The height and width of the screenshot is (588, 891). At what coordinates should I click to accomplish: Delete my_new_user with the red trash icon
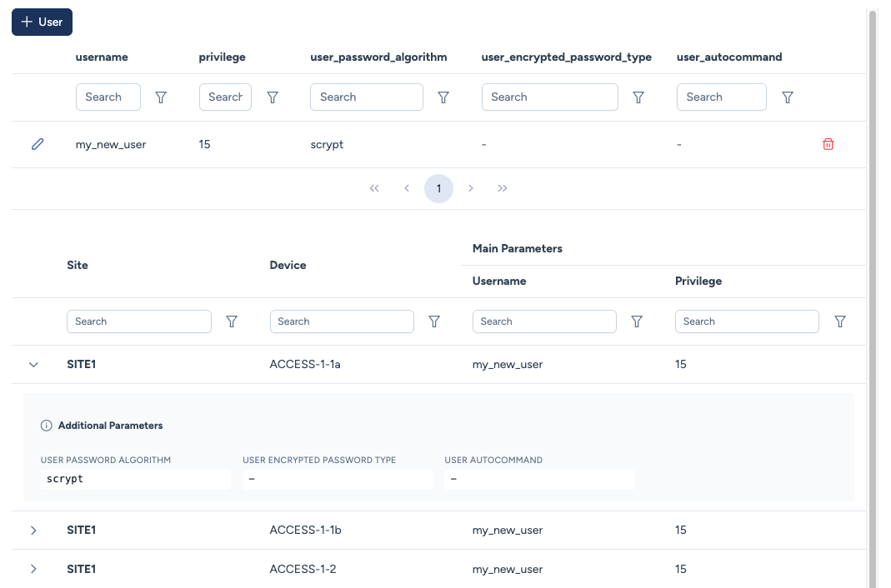coord(828,144)
